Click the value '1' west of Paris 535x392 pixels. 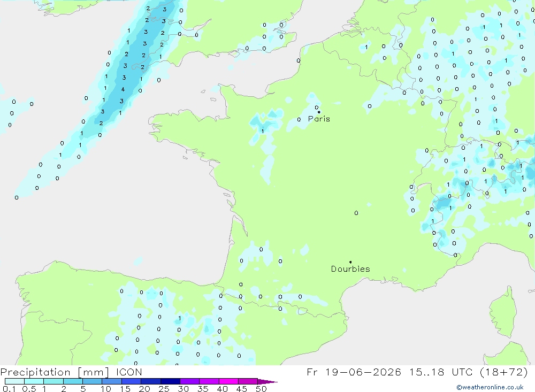(263, 132)
